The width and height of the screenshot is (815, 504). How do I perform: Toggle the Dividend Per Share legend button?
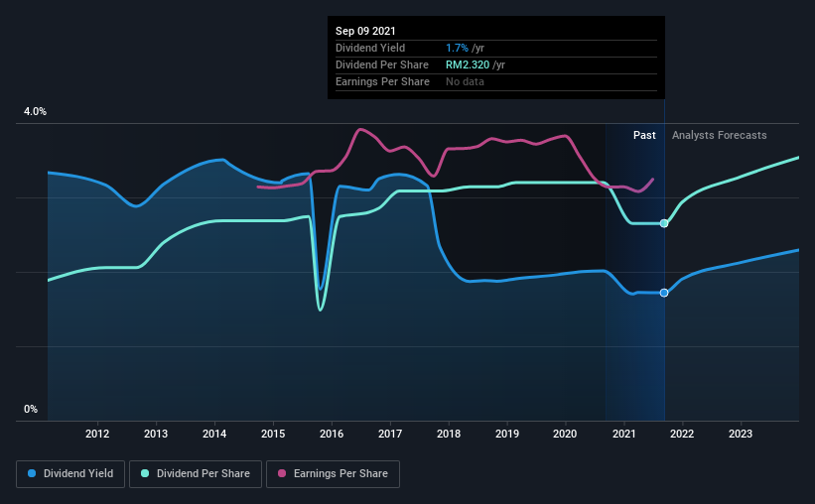196,474
